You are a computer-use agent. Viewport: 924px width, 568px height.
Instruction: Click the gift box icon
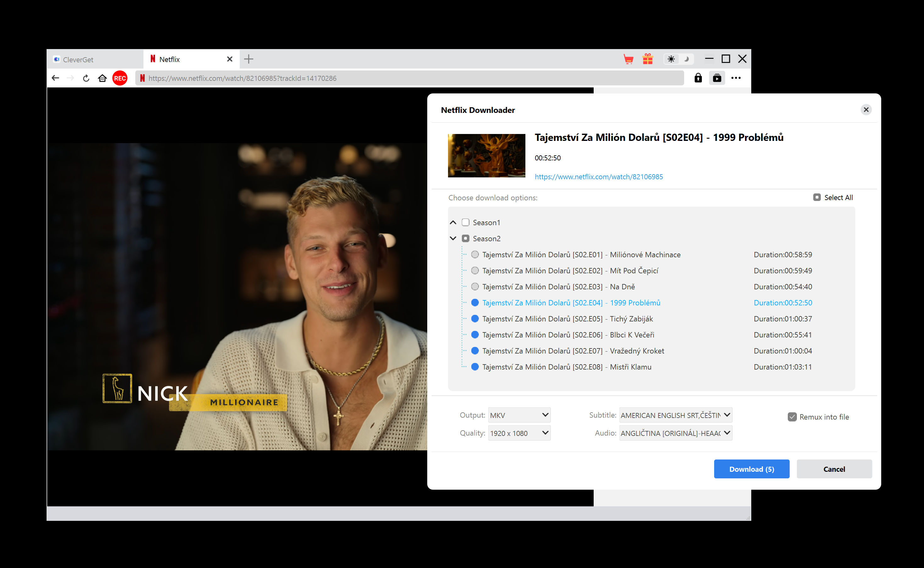point(648,59)
